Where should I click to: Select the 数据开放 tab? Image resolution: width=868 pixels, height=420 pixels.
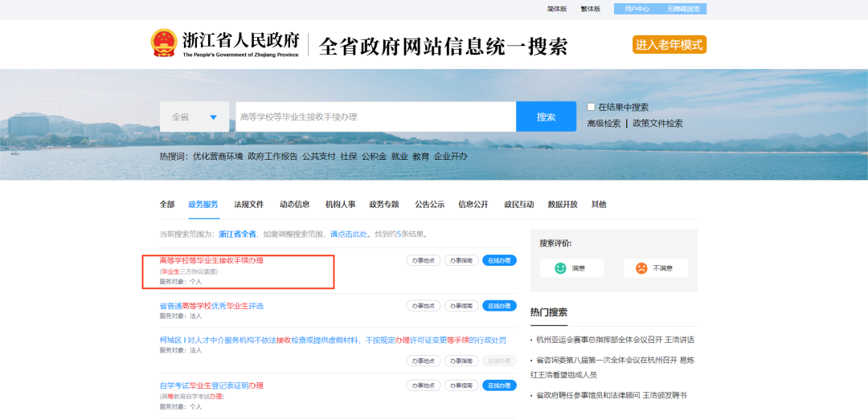pos(563,204)
